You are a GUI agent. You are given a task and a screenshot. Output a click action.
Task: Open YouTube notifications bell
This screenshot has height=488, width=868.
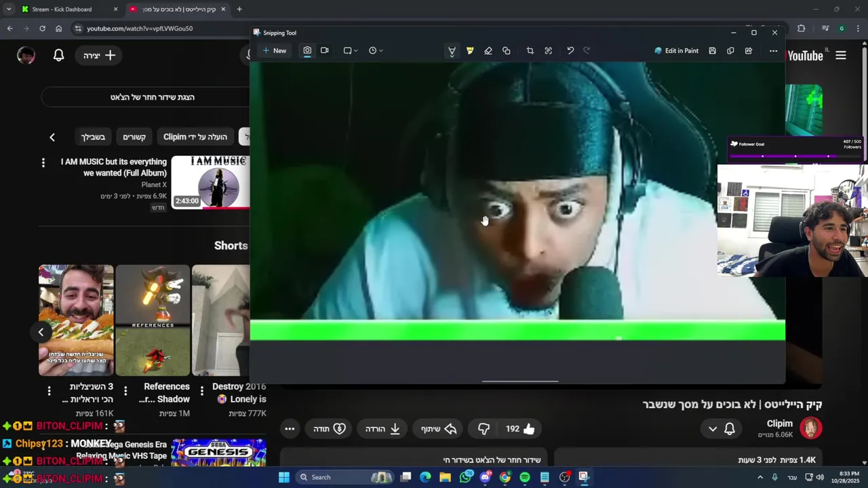(58, 56)
